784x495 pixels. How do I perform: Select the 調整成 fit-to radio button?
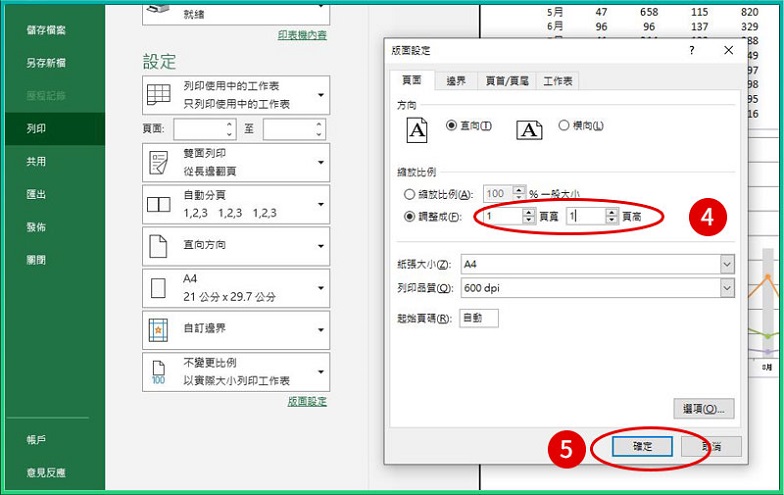click(x=409, y=216)
